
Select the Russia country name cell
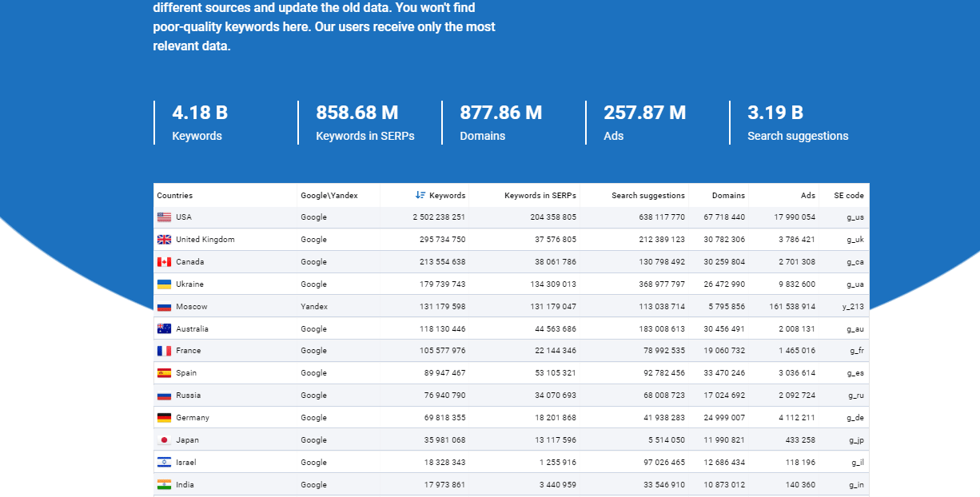tap(189, 396)
